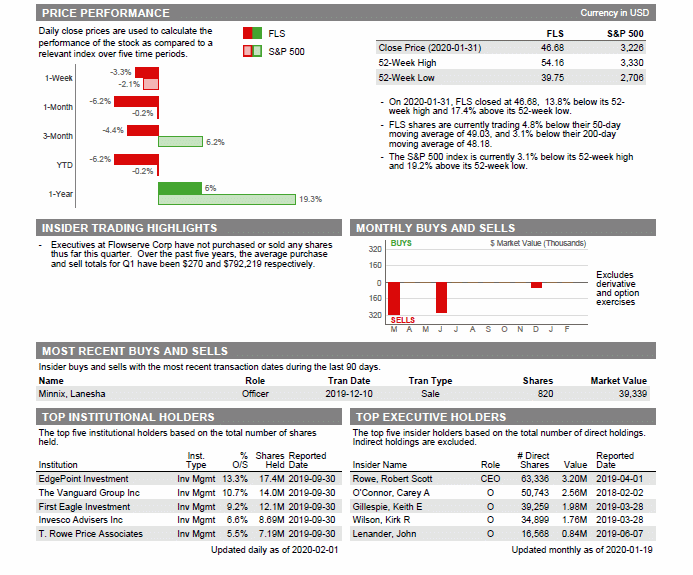Screen dimensions: 693x575
Task: Select the MONTHLY BUYS AND SELLS header
Action: 503,228
